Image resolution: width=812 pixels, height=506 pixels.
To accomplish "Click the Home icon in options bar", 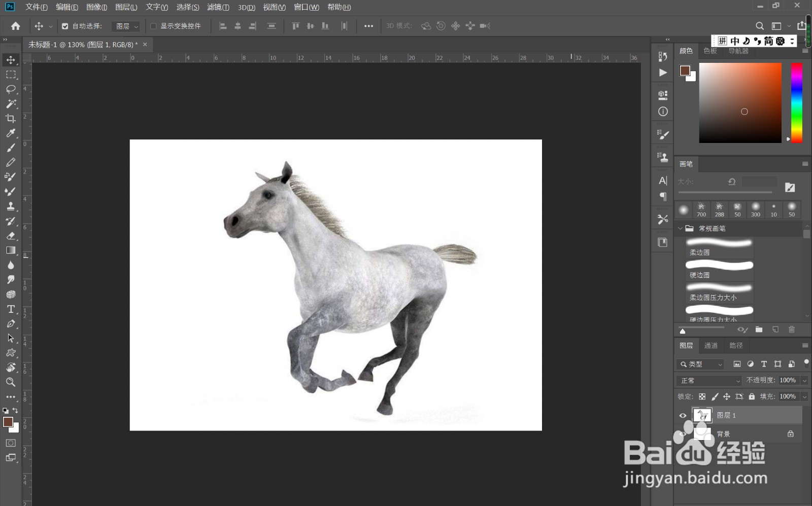I will (x=16, y=26).
